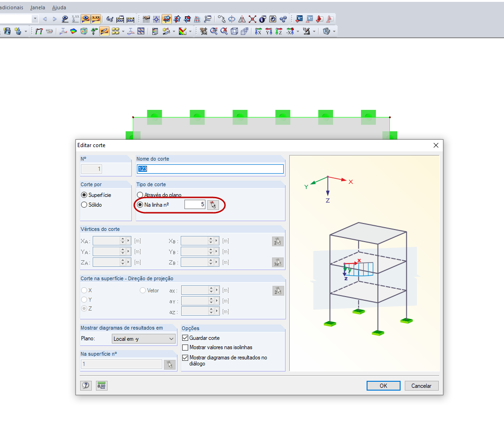Click the highlighted sections icon in second toolbar row

pyautogui.click(x=104, y=31)
